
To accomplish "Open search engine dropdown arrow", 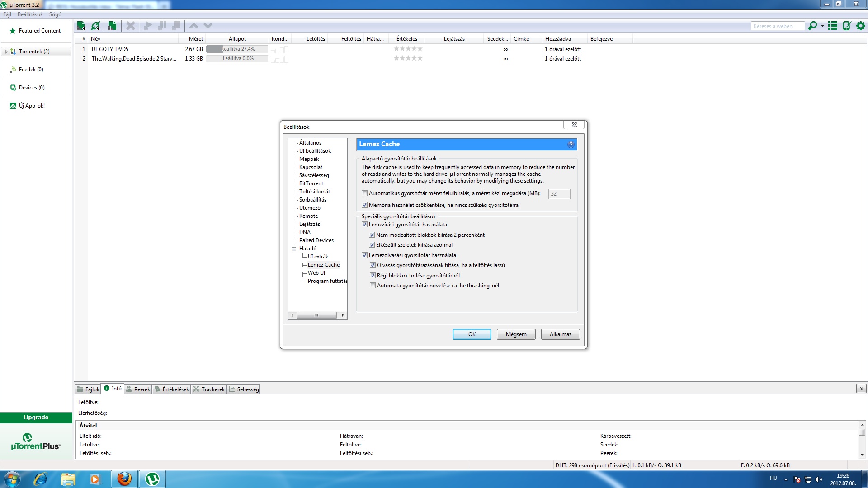I will (822, 26).
